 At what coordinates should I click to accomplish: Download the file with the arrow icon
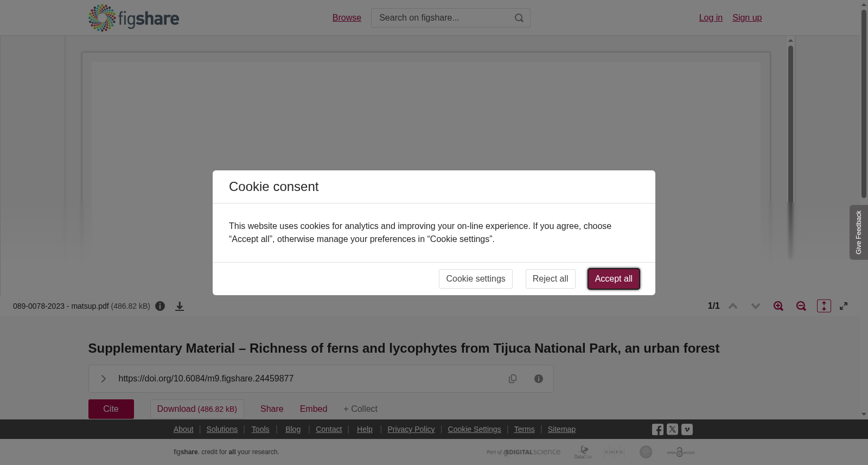180,306
